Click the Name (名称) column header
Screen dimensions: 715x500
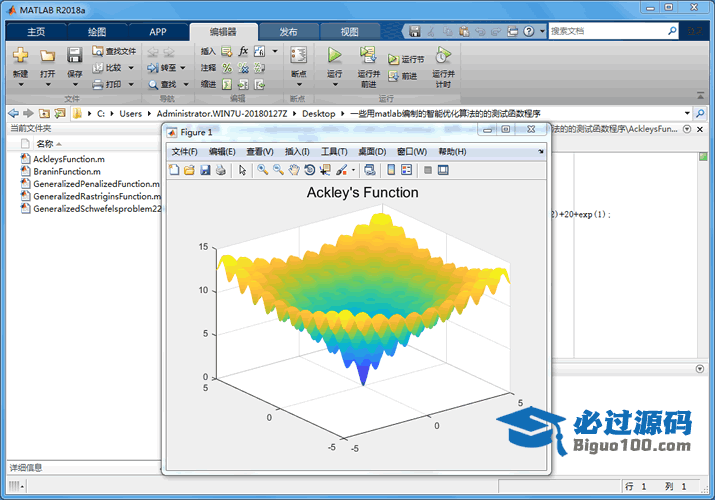45,144
